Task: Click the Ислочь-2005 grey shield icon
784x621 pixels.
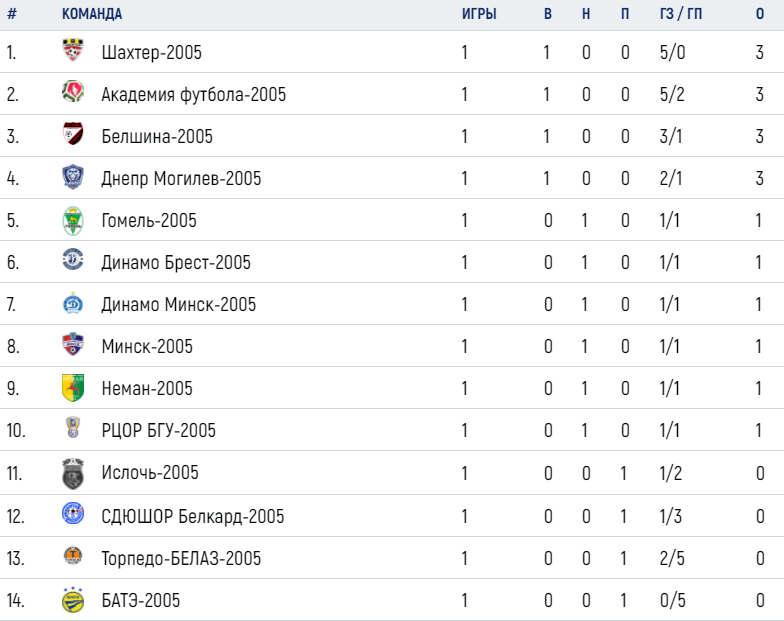Action: [73, 474]
